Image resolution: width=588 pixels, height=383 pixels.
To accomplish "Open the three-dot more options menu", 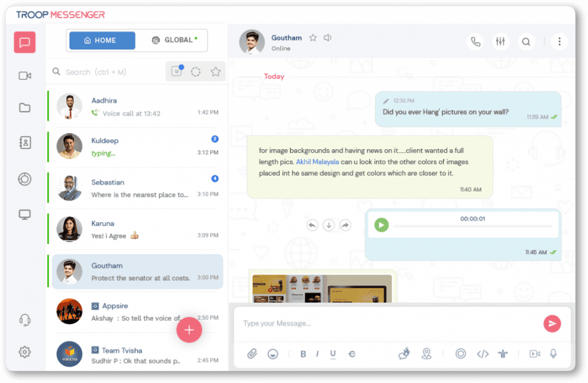I will coord(559,41).
